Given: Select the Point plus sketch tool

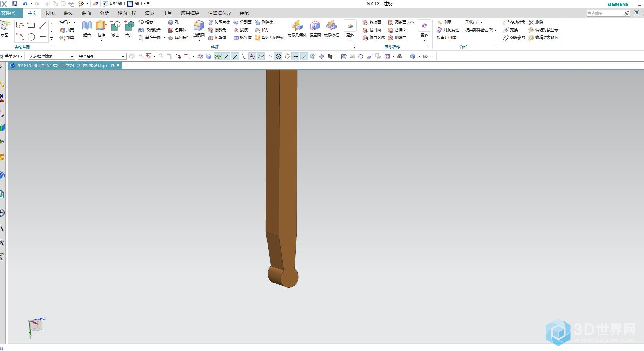Looking at the screenshot, I should coord(43,37).
